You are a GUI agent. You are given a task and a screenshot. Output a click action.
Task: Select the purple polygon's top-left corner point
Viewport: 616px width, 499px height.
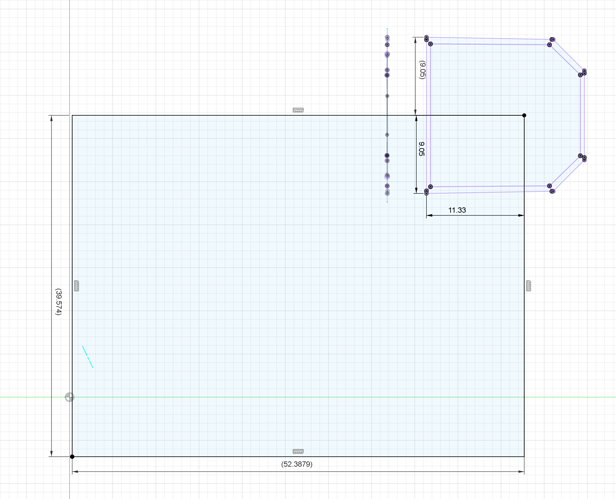click(427, 39)
